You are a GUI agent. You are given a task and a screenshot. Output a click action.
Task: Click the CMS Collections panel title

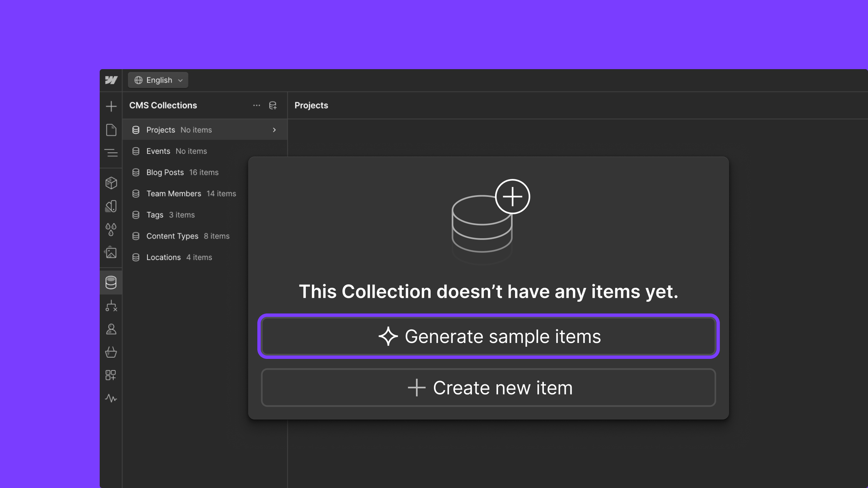tap(163, 105)
